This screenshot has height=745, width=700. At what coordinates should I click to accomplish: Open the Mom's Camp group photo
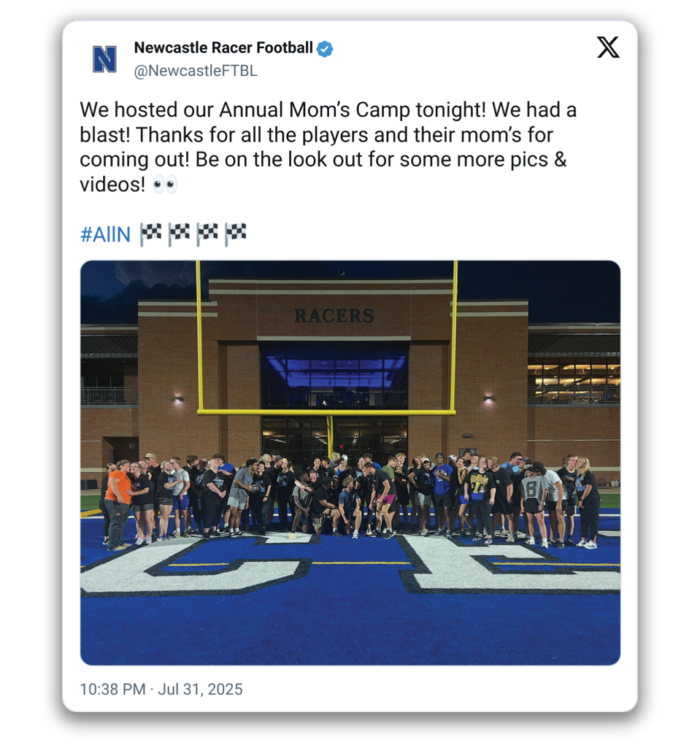point(350,463)
